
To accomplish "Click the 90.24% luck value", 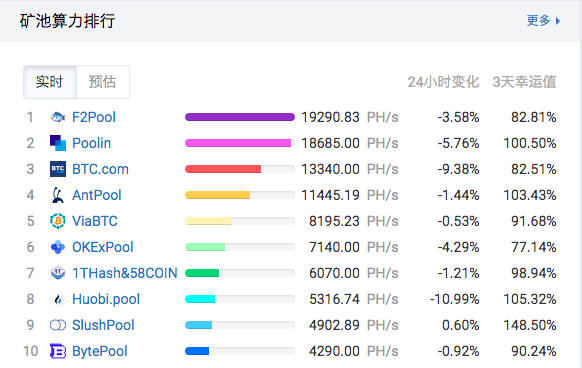I will point(534,351).
